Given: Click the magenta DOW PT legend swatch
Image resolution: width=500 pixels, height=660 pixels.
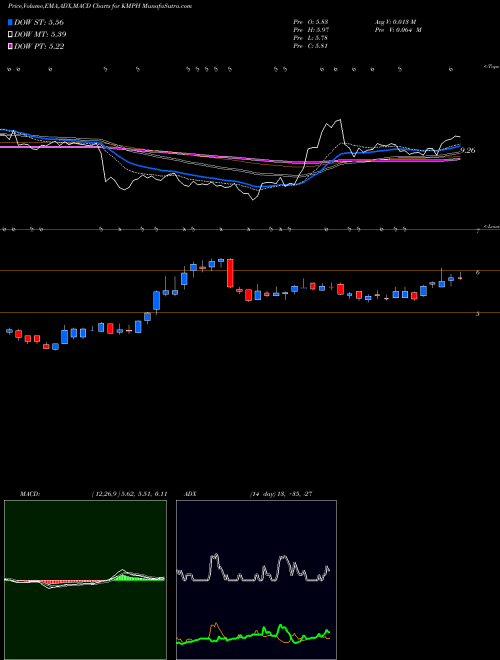Looking at the screenshot, I should click(x=10, y=46).
